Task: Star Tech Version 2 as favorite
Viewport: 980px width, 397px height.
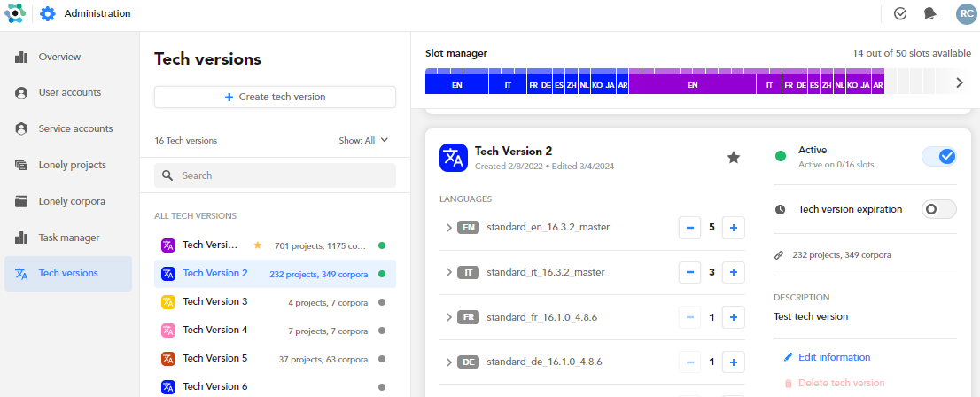Action: point(734,157)
